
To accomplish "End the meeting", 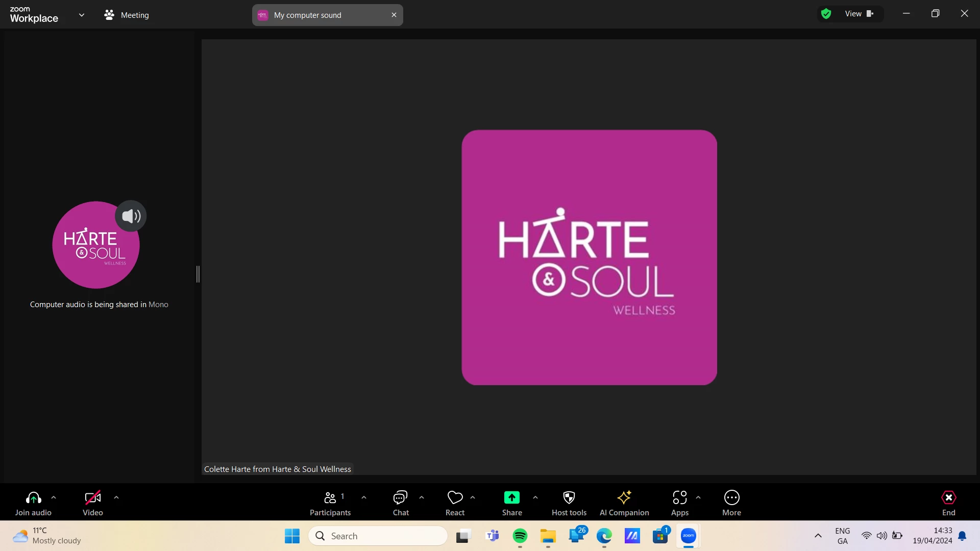I will pos(948,503).
